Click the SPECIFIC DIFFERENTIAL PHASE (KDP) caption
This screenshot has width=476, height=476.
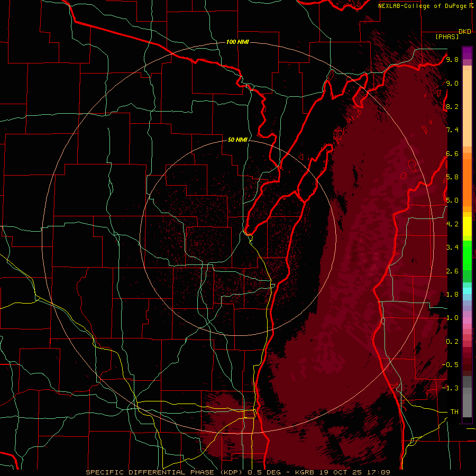click(165, 472)
